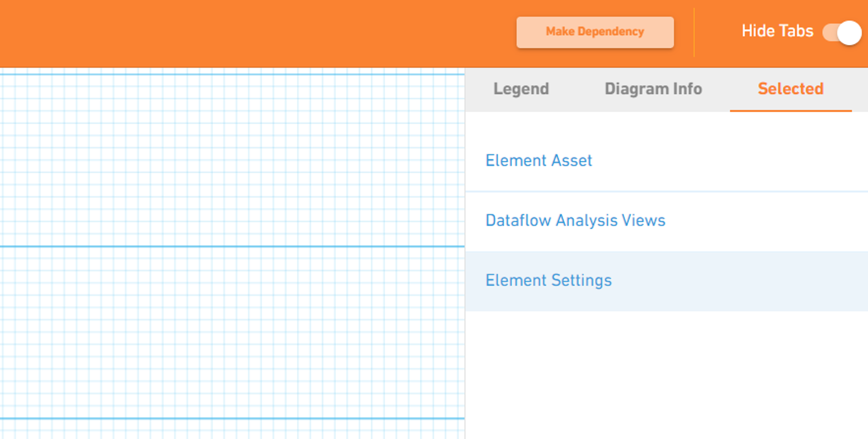Click the Make Dependency button

point(595,32)
